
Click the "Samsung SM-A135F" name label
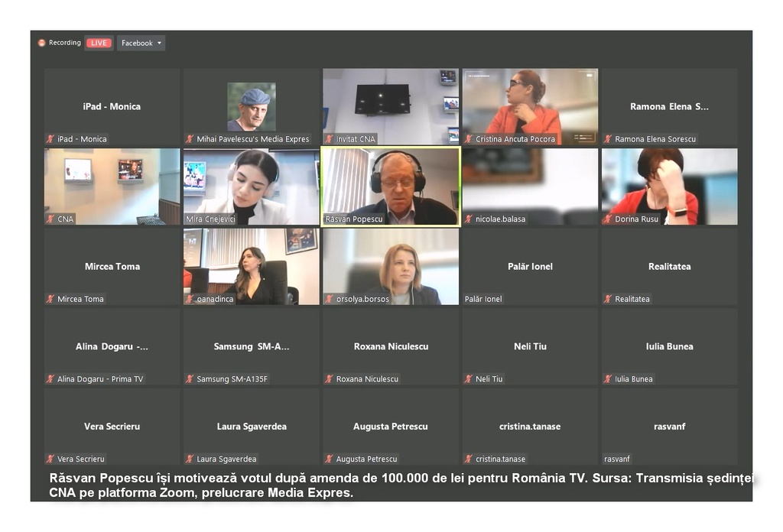click(x=232, y=379)
